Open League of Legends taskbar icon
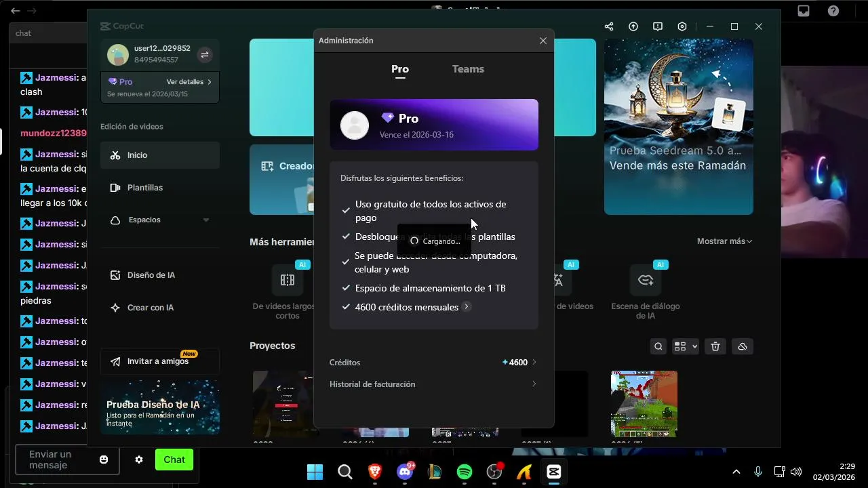This screenshot has height=488, width=868. 435,472
